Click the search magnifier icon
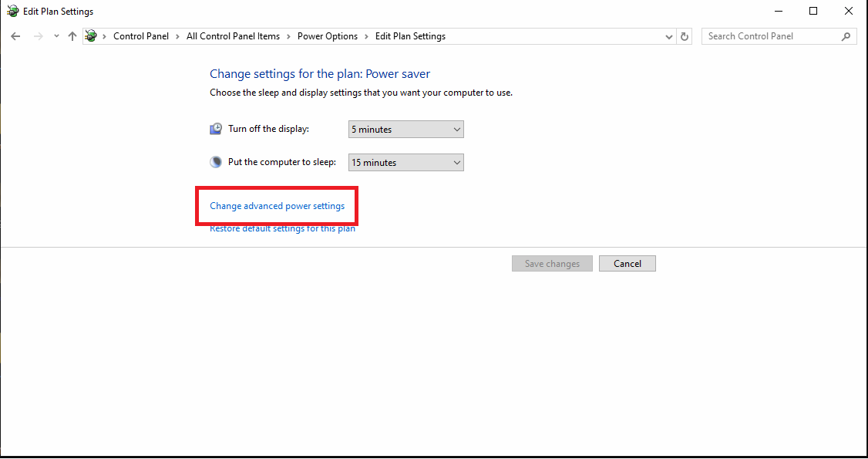Image resolution: width=868 pixels, height=459 pixels. click(x=846, y=35)
